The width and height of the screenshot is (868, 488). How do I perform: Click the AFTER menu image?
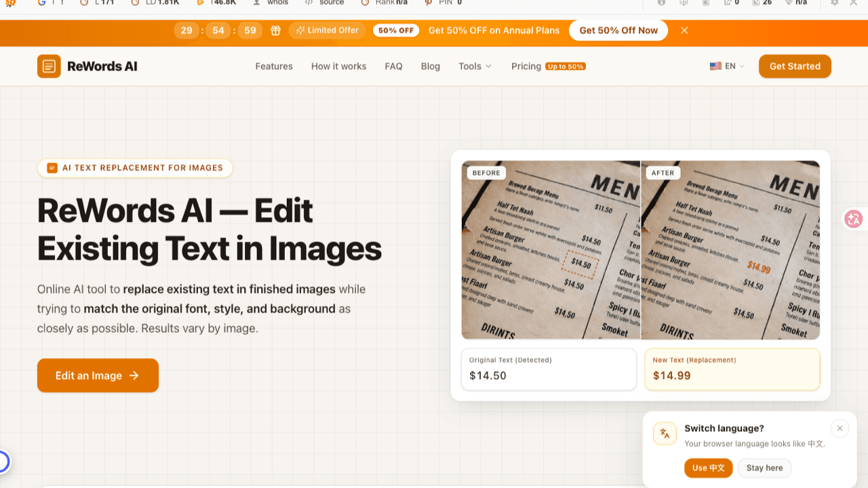coord(730,250)
